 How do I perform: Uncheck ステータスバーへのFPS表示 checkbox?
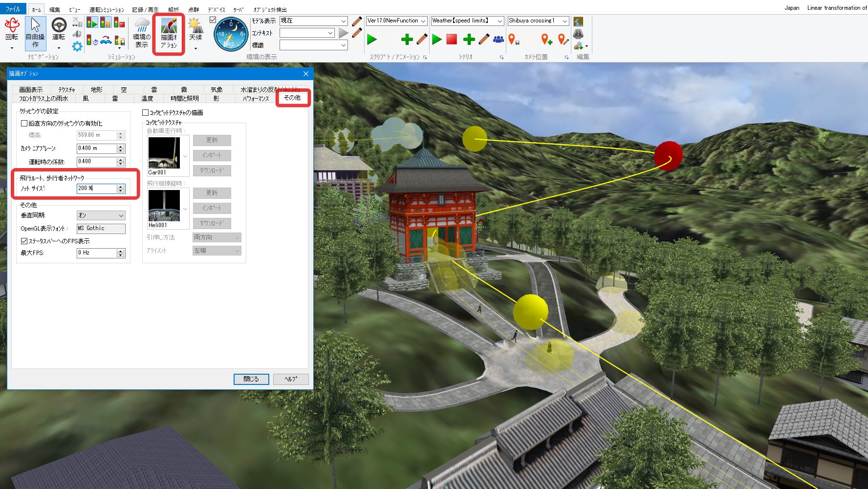tap(24, 241)
